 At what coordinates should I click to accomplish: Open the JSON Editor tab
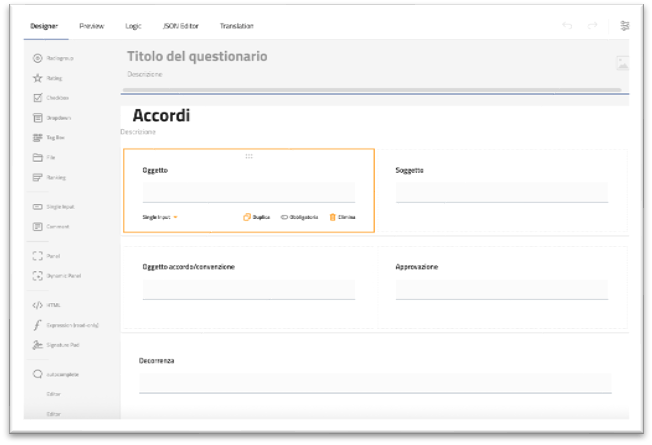click(x=181, y=25)
